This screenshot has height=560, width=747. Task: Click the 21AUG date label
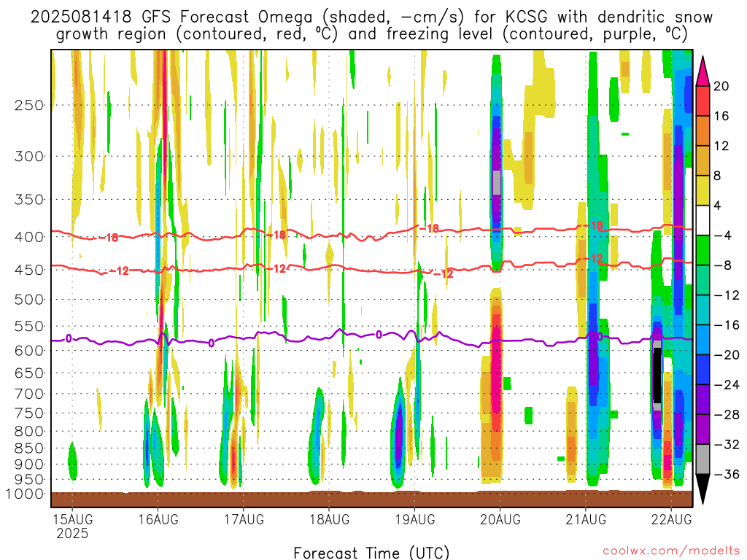(x=586, y=519)
